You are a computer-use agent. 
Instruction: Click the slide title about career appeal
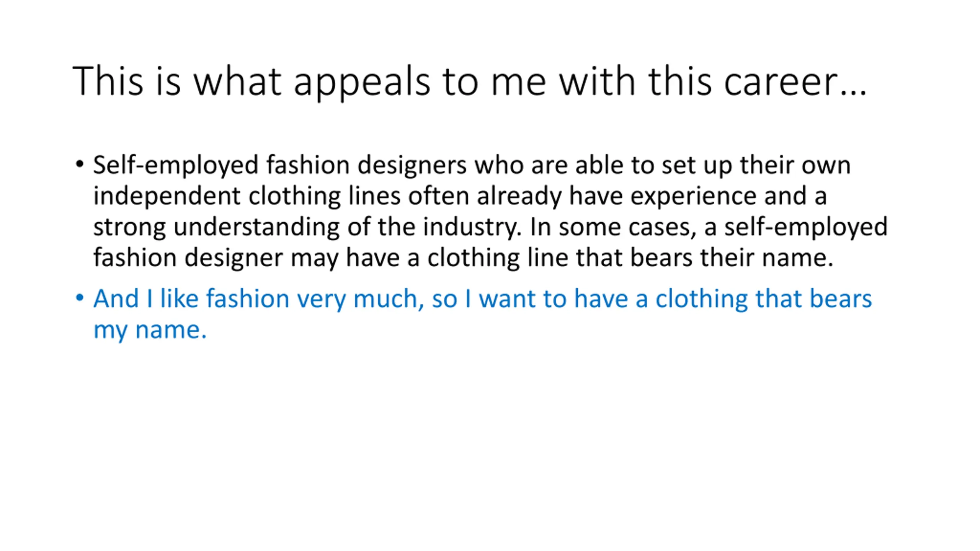(x=469, y=81)
